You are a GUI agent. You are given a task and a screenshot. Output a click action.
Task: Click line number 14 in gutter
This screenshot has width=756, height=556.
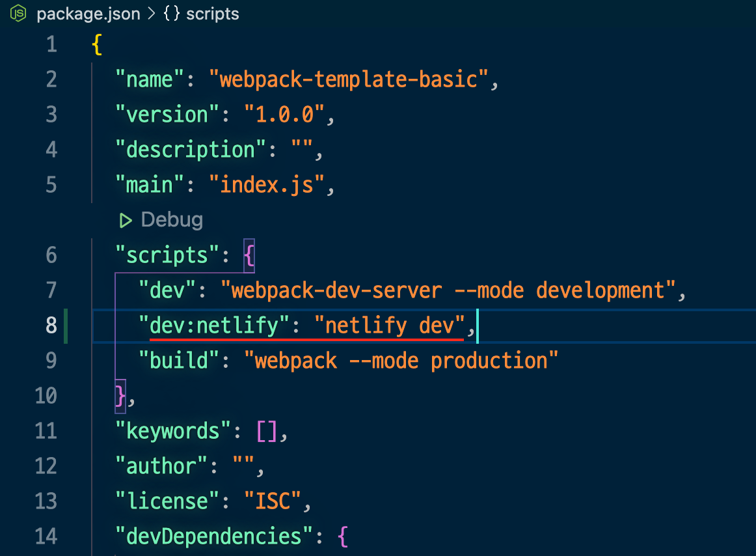46,536
